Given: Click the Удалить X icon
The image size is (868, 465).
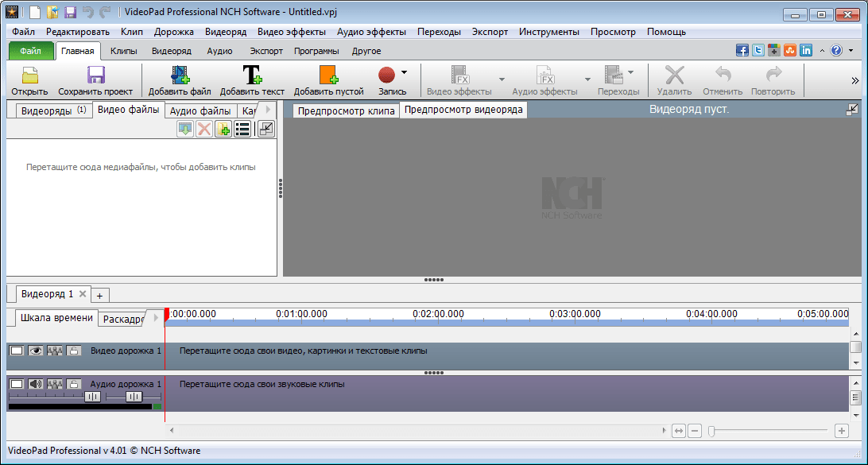Looking at the screenshot, I should [x=674, y=75].
